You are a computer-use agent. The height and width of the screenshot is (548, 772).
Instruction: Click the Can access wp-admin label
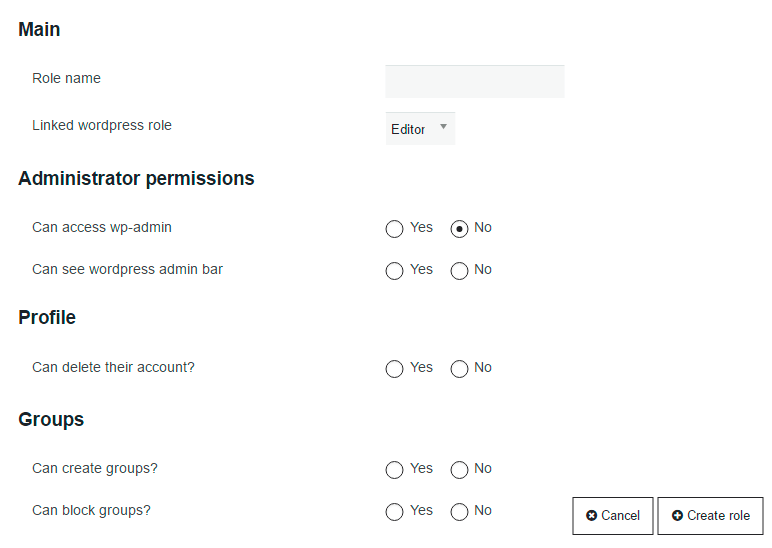click(102, 227)
